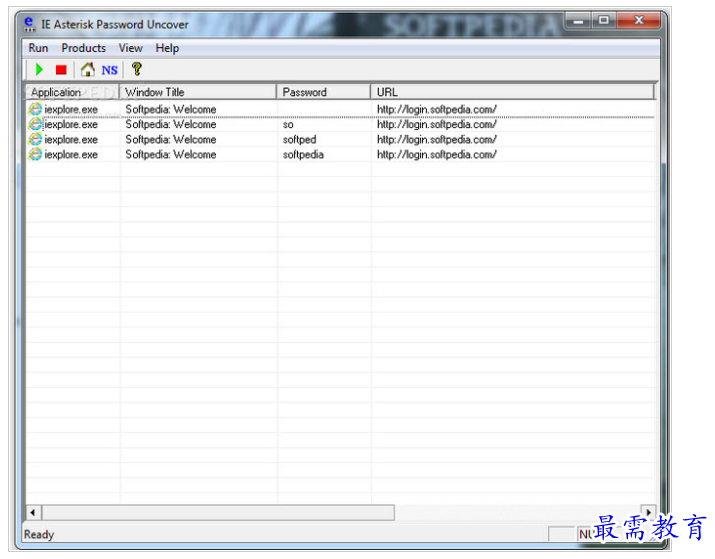
Task: Click 'Softpedia: Welcome' in the 'softped' row
Action: click(x=171, y=140)
